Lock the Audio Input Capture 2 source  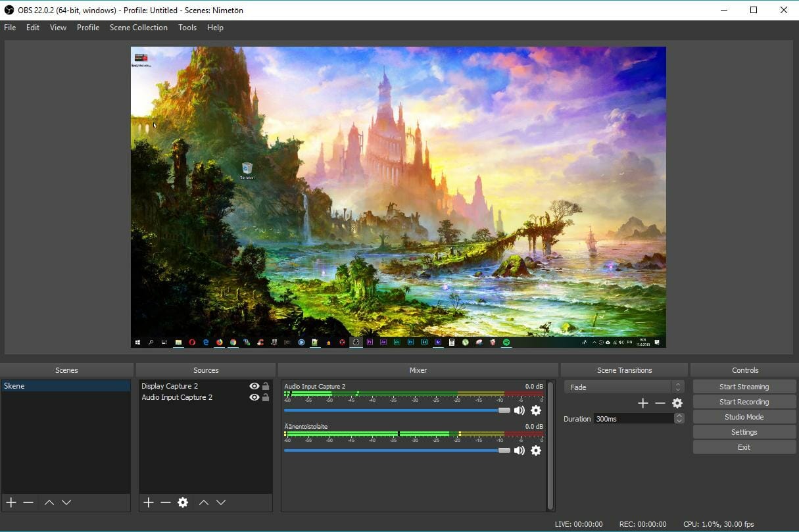click(x=266, y=397)
